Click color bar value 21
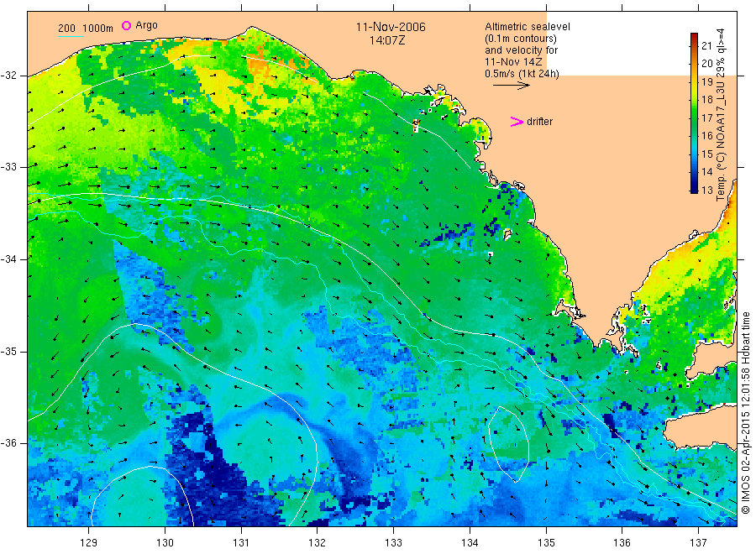Screen dimensions: 756x554 pos(706,46)
